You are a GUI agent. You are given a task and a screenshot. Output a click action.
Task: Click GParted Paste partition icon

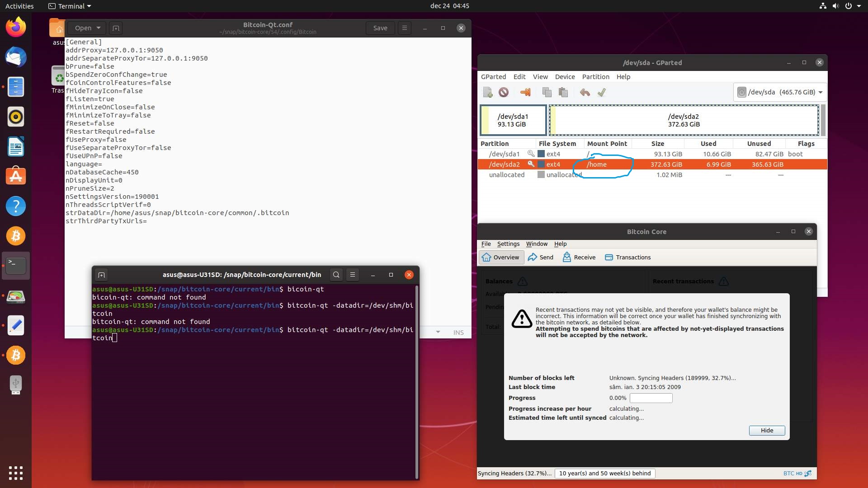tap(563, 92)
